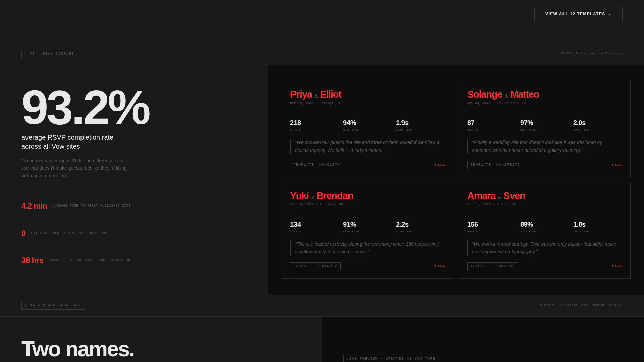
Task: Click the '47,000+ Sites · Active This Year' text
Action: [x=591, y=53]
